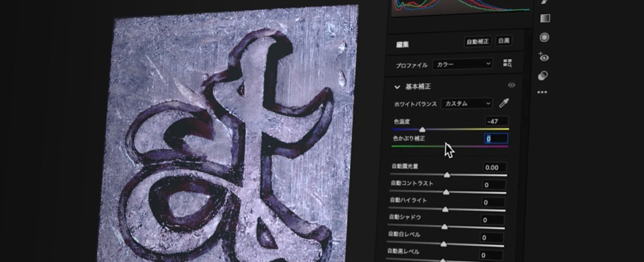Toggle the 基本補正 panel eye icon

[511, 85]
